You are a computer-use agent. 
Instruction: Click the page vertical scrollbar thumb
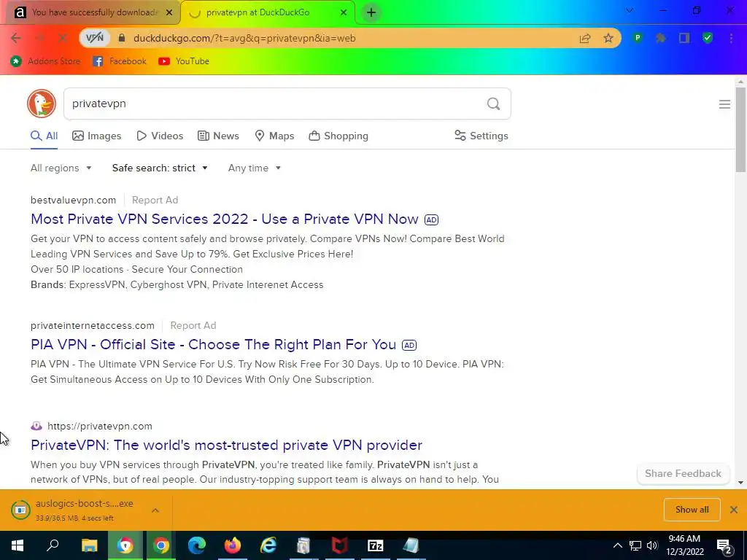point(740,128)
